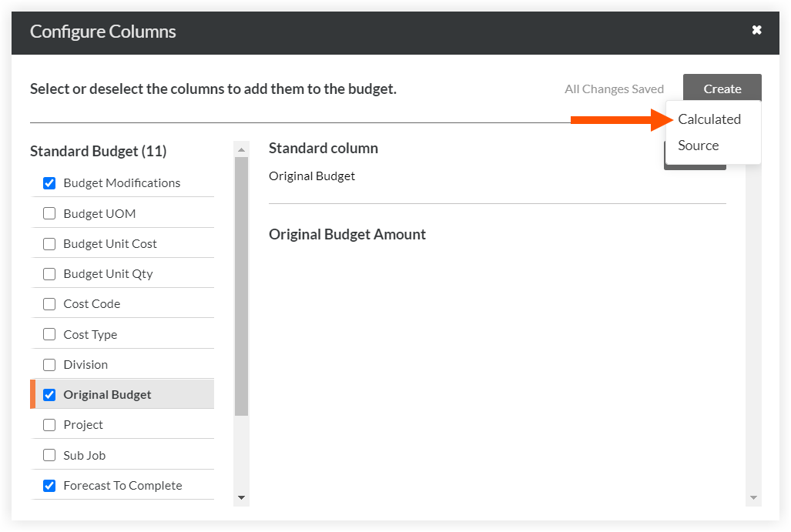The width and height of the screenshot is (791, 532).
Task: Select the Budget Unit Qty row label
Action: (x=108, y=274)
